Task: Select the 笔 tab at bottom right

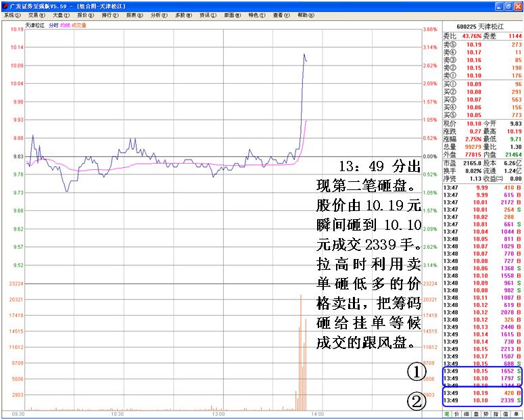Action: (x=447, y=412)
